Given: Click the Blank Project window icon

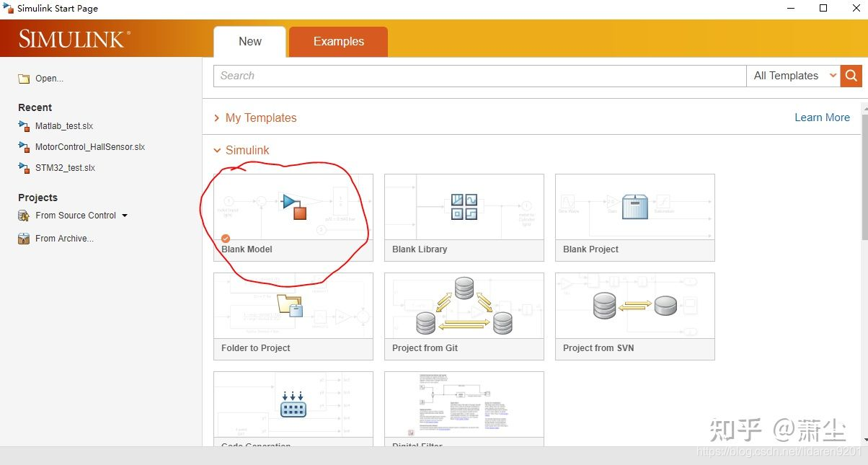Looking at the screenshot, I should 635,206.
